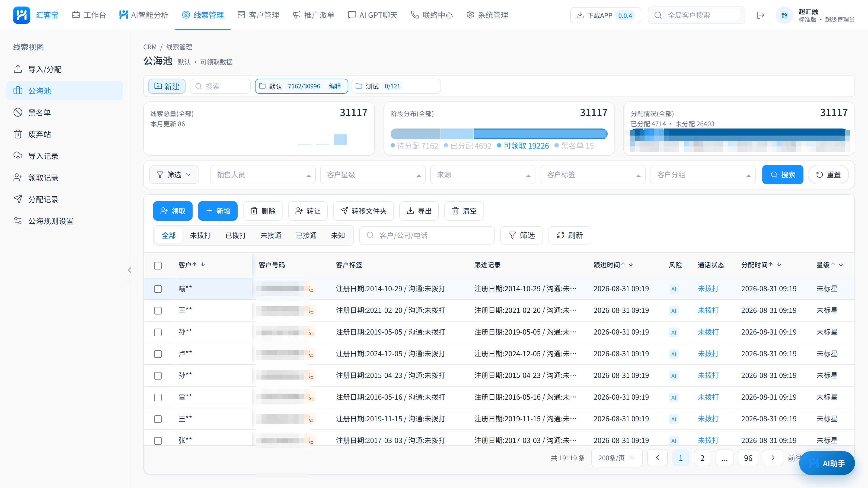Open 导入记录 in the sidebar
Image resolution: width=868 pixels, height=488 pixels.
[x=65, y=156]
